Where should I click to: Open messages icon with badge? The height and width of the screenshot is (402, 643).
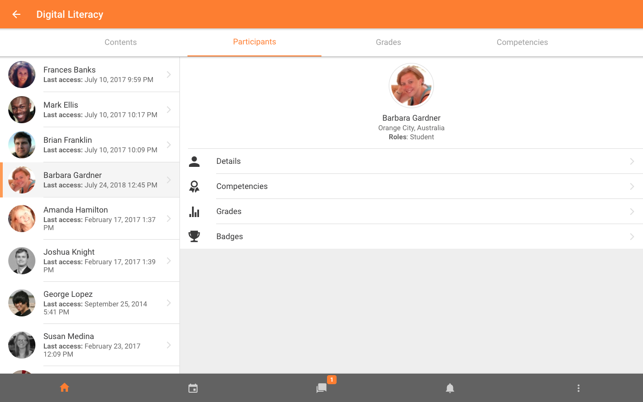pyautogui.click(x=322, y=388)
